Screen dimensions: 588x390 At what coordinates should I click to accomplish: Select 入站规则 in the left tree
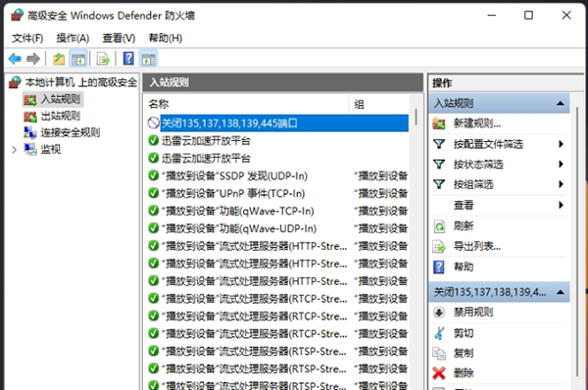point(61,99)
